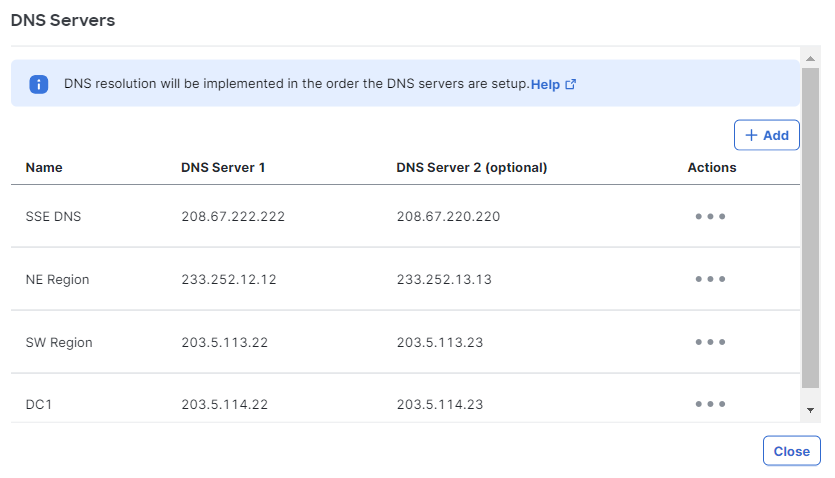Click the scrollbar up arrow
Viewport: 835px width, 478px height.
[811, 59]
